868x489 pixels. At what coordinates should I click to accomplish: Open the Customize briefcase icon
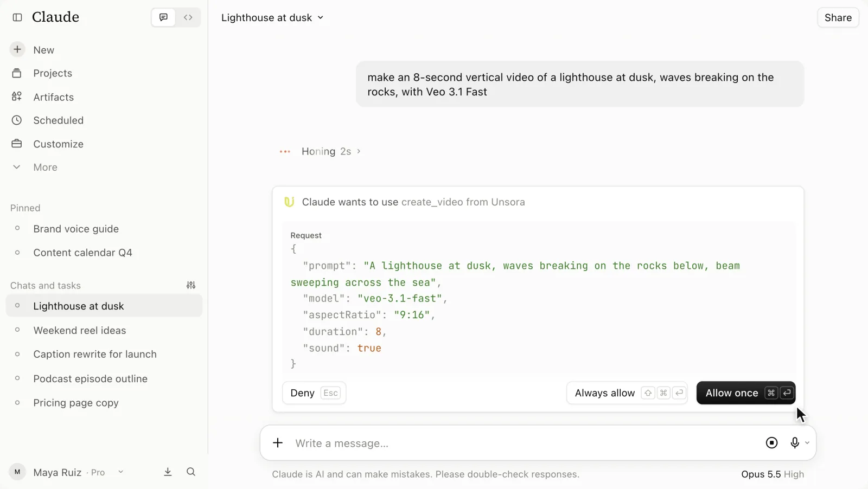[x=17, y=144]
